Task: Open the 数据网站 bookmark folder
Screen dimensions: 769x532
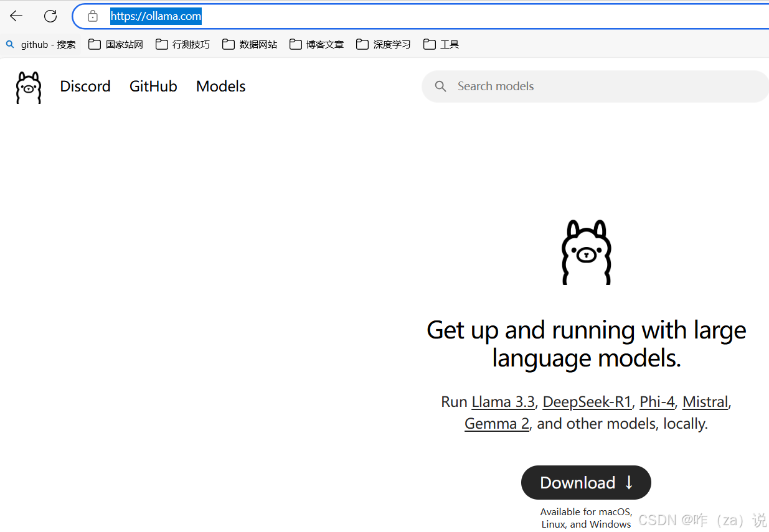Action: click(250, 44)
